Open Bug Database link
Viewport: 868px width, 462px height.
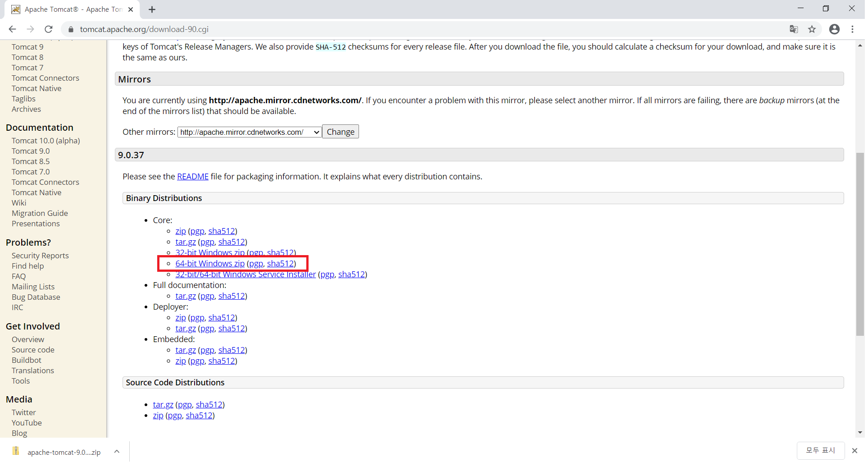tap(36, 297)
